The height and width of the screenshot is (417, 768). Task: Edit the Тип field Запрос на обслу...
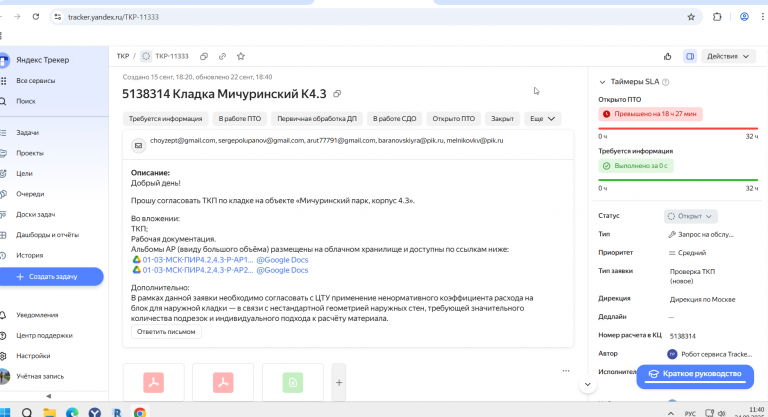(701, 234)
